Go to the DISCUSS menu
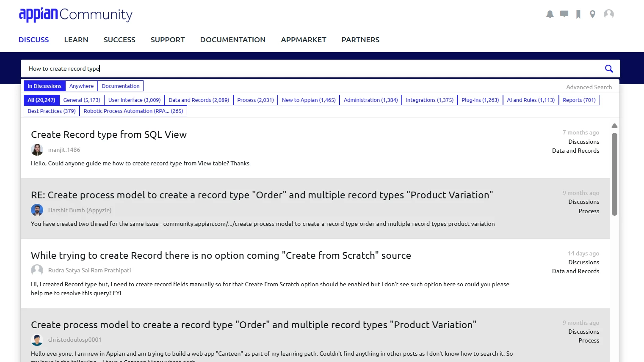The width and height of the screenshot is (644, 362). click(34, 40)
